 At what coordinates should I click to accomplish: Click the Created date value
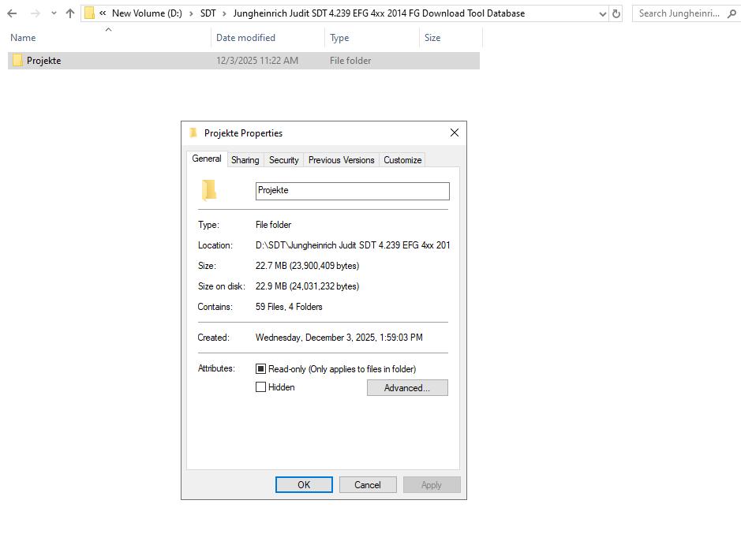click(339, 338)
